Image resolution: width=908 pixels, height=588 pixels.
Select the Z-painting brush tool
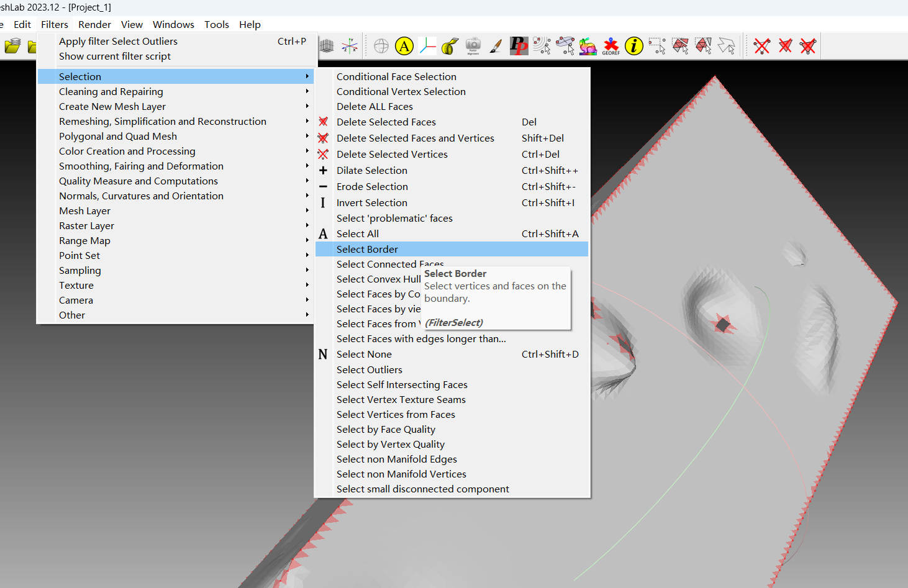(x=496, y=46)
